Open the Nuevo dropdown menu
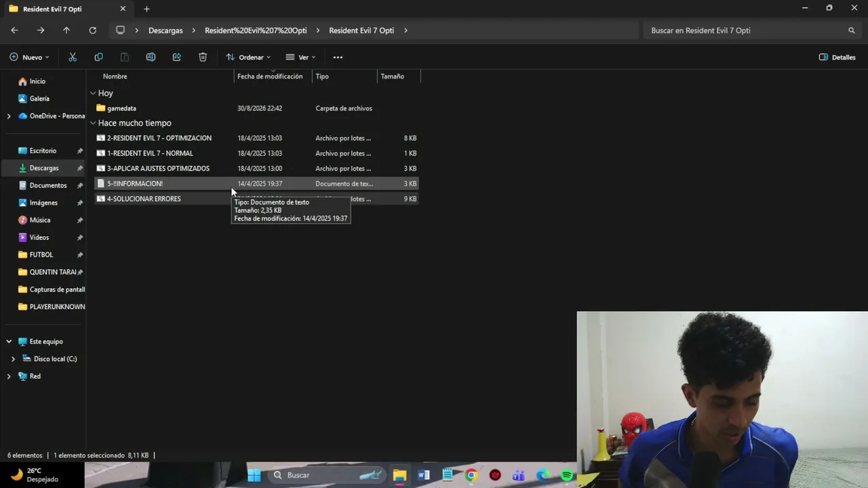 coord(30,58)
